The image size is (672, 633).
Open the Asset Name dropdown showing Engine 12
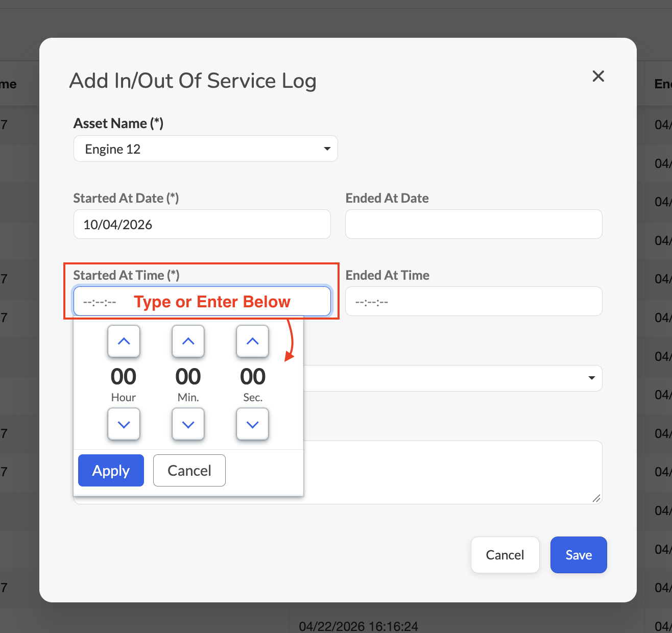pos(206,149)
